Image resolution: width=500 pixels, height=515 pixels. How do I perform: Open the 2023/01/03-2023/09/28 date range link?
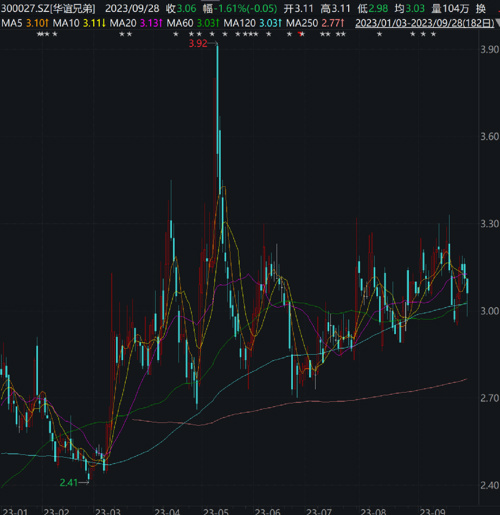pos(424,23)
